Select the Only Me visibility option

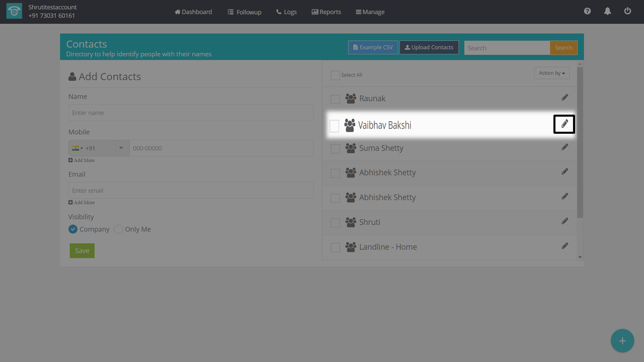pos(119,229)
